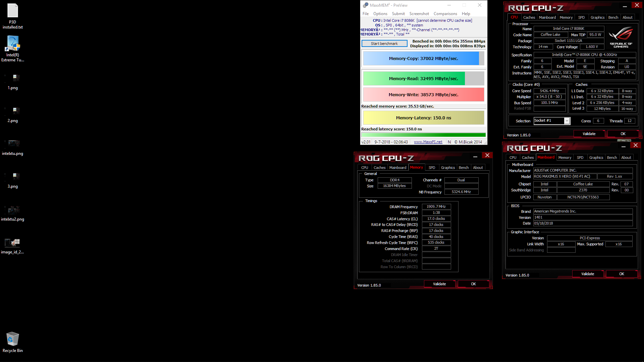Switch to Graphics tab in Memory window
644x362 pixels.
tap(448, 168)
